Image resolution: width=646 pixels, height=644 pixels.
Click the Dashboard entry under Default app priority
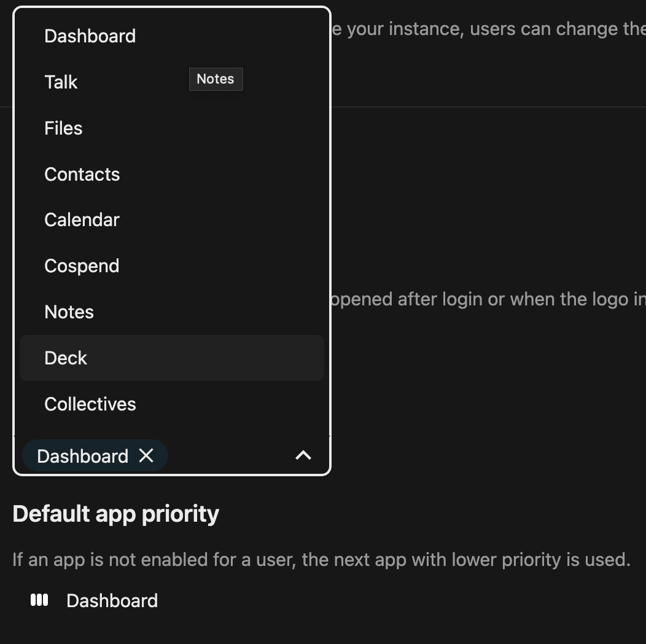click(x=112, y=600)
